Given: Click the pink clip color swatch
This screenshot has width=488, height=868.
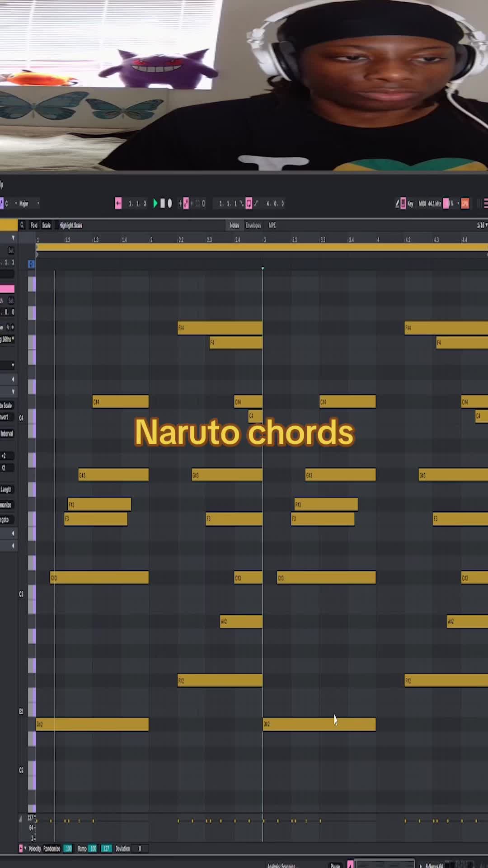Looking at the screenshot, I should [x=7, y=289].
